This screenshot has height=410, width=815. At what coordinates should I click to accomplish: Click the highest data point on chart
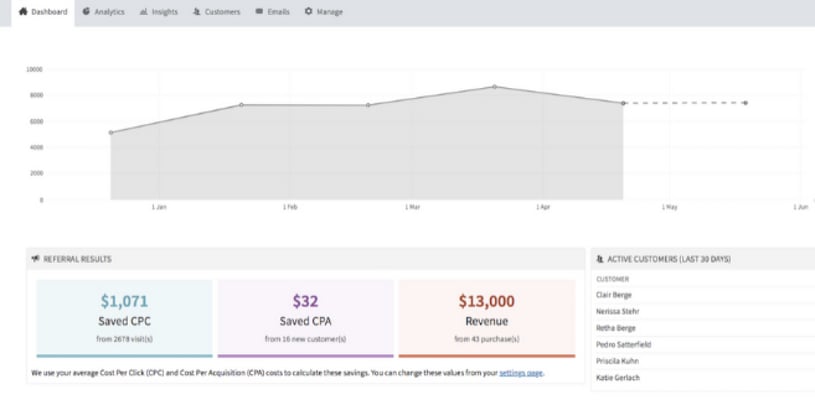coord(494,87)
